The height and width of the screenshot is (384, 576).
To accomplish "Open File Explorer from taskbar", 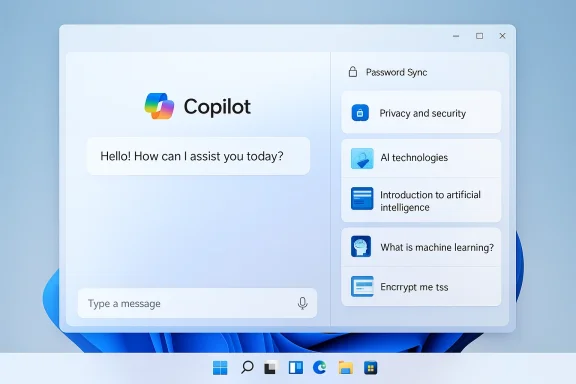I will pos(346,367).
